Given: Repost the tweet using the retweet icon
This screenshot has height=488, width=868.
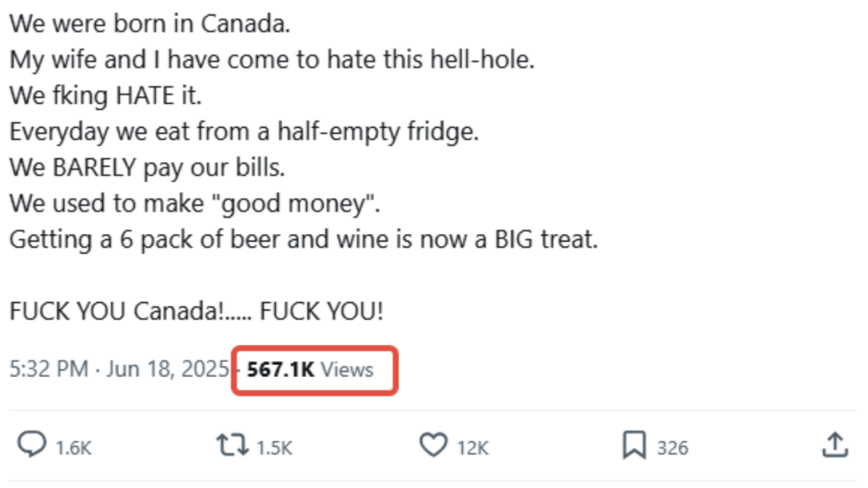Looking at the screenshot, I should tap(232, 445).
